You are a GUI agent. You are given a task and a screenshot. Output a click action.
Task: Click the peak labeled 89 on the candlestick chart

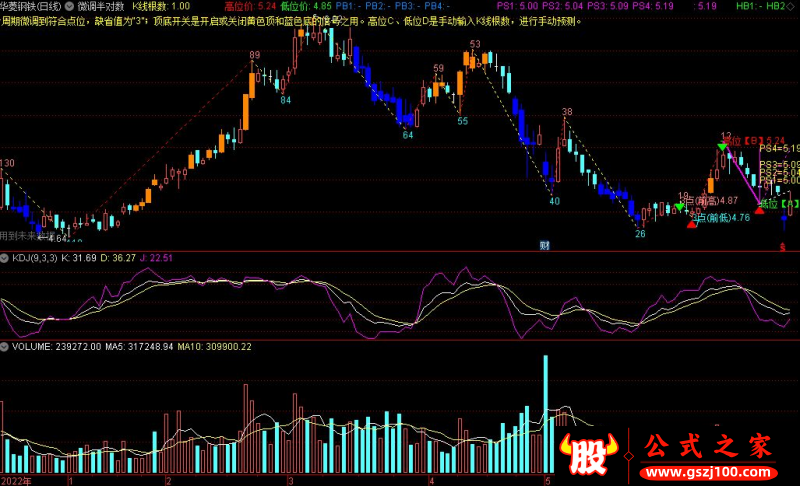(254, 55)
